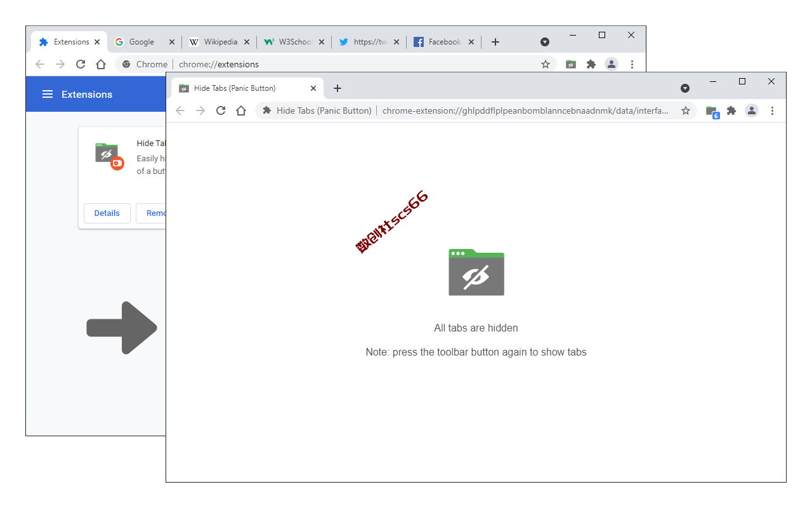Click chrome-extension URL address bar

[476, 110]
